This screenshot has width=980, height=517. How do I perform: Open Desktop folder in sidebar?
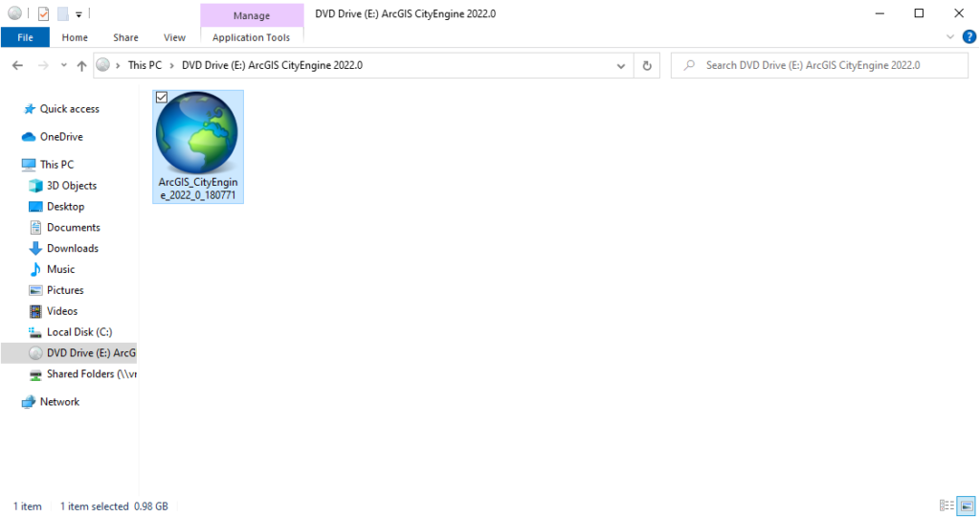pyautogui.click(x=65, y=206)
